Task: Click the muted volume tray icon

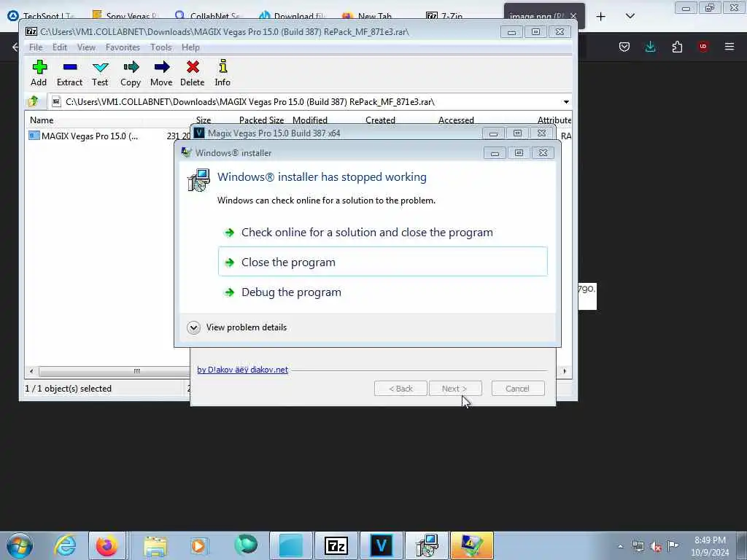Action: 656,547
